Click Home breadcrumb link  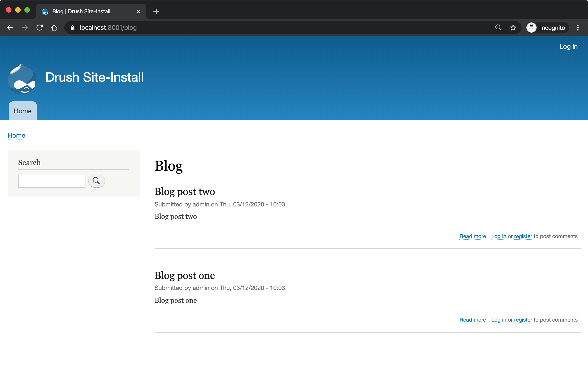click(16, 135)
